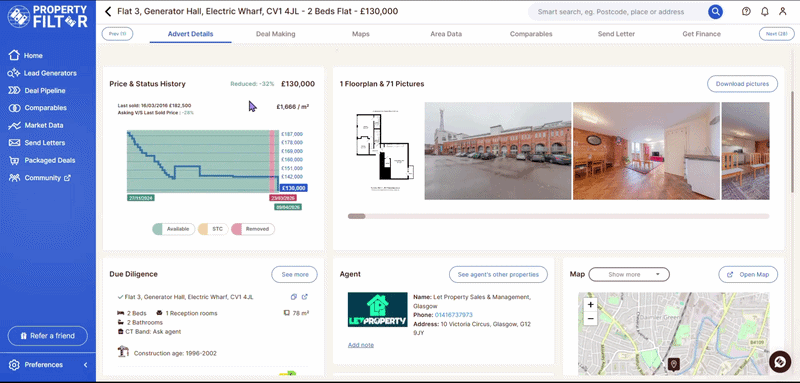Screen dimensions: 800x383
Task: Click Download pictures button
Action: pos(742,84)
